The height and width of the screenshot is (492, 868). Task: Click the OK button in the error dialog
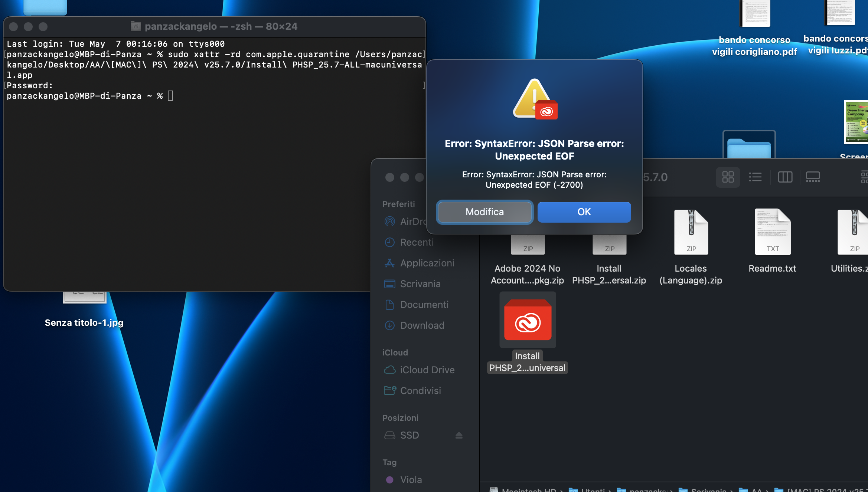[584, 212]
